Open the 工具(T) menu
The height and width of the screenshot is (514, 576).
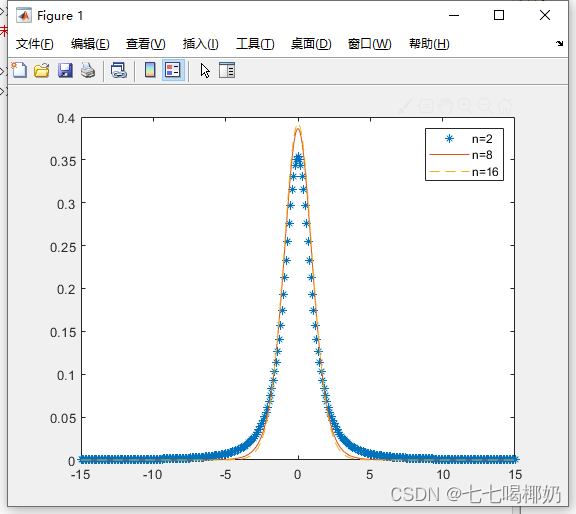(x=255, y=44)
